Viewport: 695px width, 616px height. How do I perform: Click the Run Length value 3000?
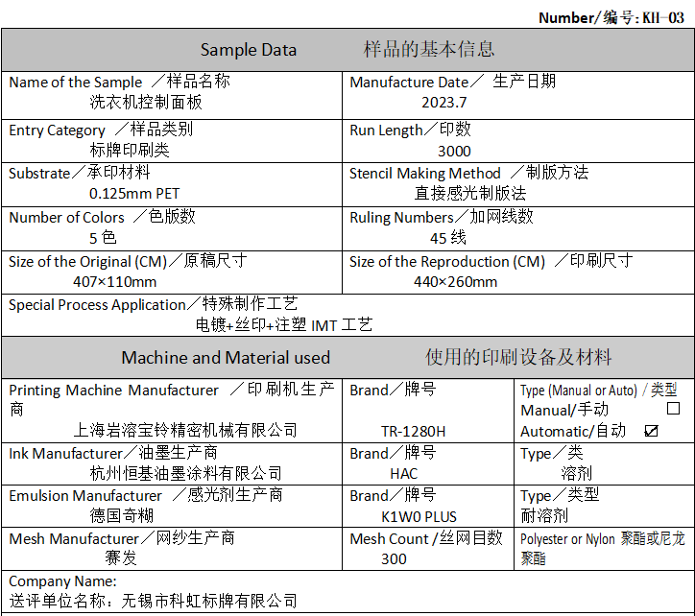[x=454, y=151]
